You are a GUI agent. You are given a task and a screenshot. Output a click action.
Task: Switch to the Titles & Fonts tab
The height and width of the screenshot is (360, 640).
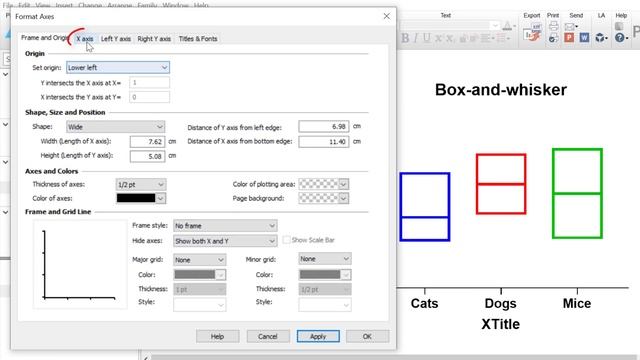[198, 39]
